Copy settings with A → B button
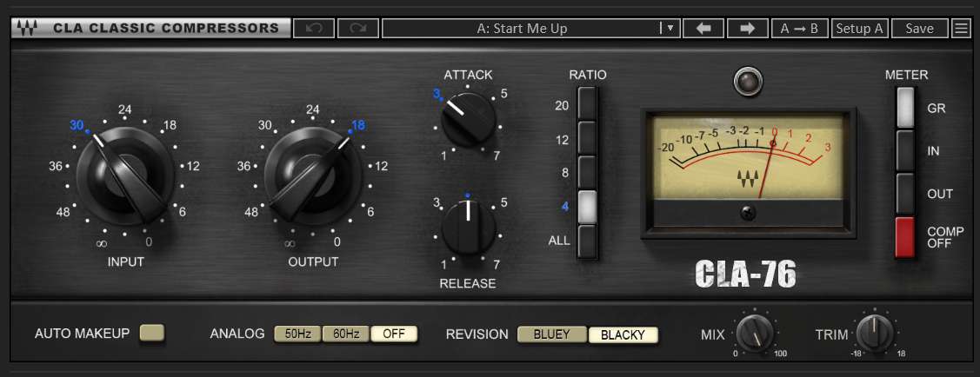This screenshot has width=980, height=377. point(799,29)
